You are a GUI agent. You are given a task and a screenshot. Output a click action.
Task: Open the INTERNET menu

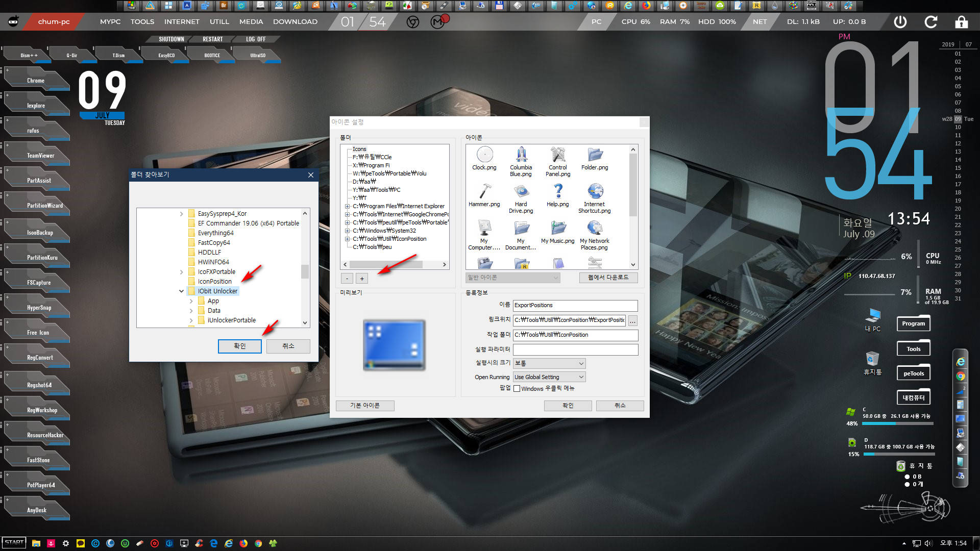click(182, 22)
